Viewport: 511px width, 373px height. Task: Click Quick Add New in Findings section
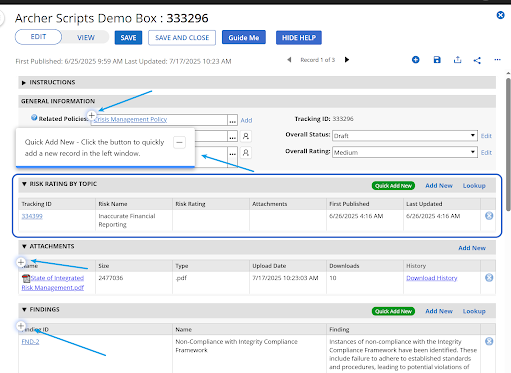click(x=393, y=311)
